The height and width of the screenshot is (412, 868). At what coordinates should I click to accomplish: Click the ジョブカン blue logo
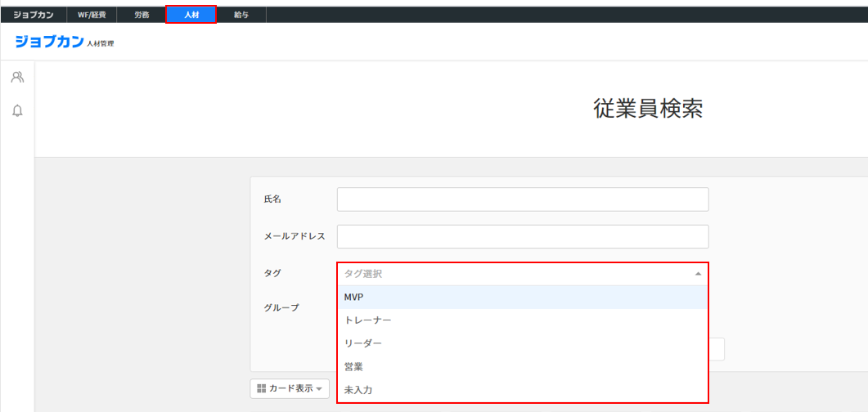[49, 42]
